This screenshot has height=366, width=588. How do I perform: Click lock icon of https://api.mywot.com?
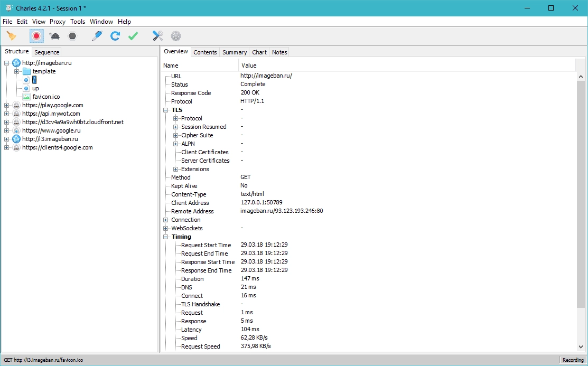16,114
